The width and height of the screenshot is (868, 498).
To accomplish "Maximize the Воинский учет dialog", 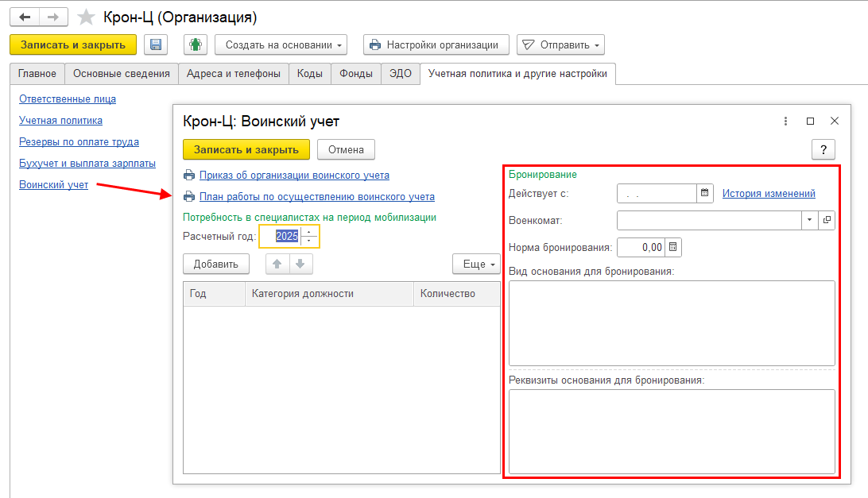I will [810, 122].
